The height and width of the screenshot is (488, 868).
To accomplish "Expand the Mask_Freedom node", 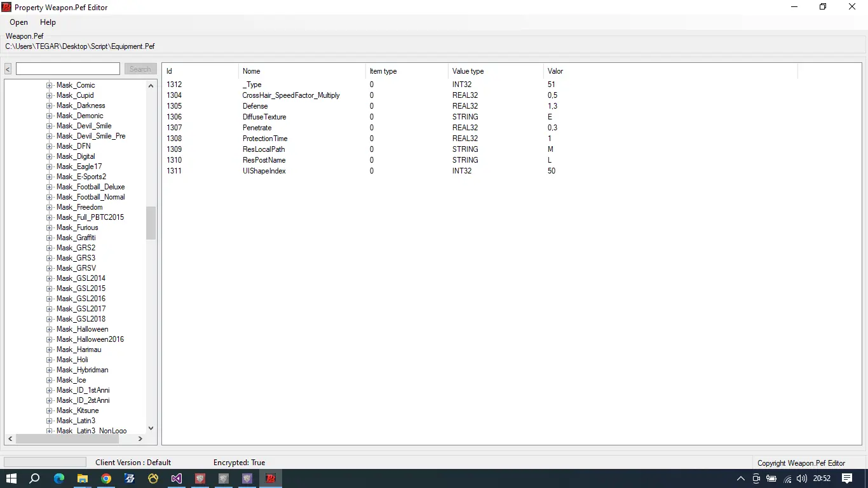I will tap(50, 207).
